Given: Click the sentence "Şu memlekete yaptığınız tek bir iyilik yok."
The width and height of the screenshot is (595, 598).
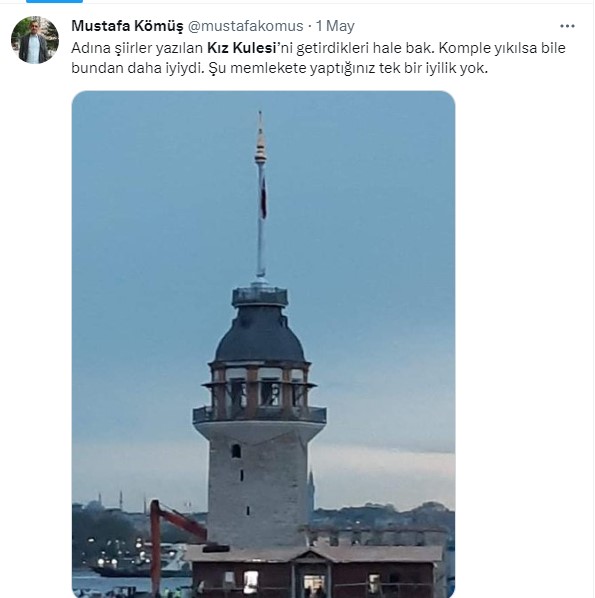Looking at the screenshot, I should 348,68.
